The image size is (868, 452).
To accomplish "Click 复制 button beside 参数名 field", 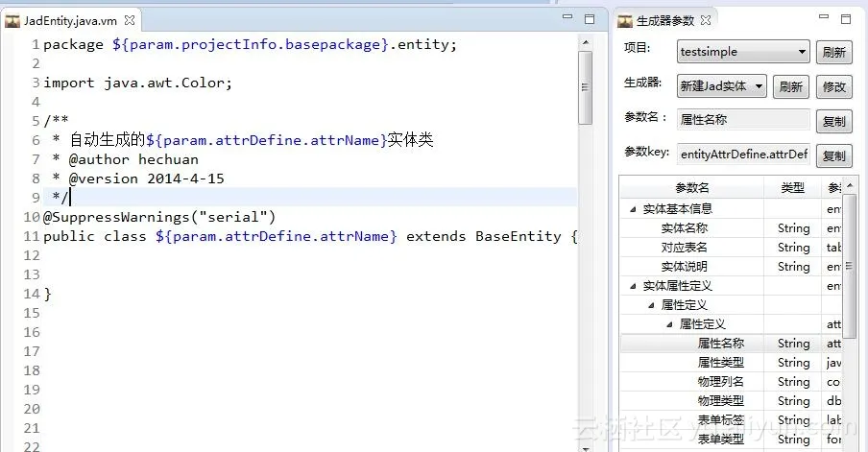I will click(x=833, y=121).
